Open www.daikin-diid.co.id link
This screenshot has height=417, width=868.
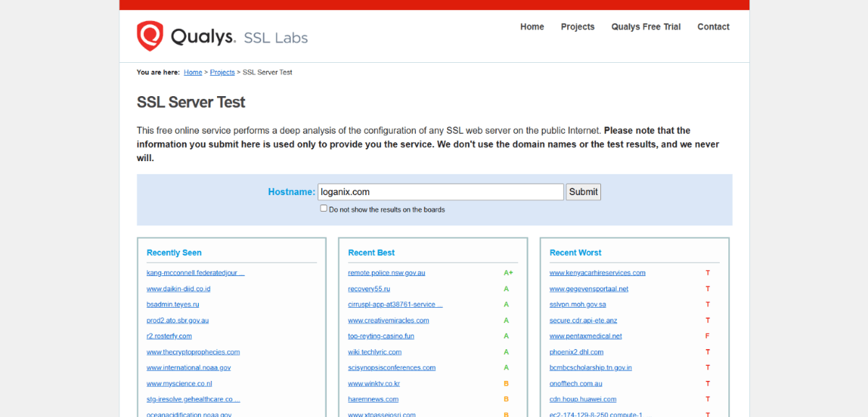click(x=178, y=289)
